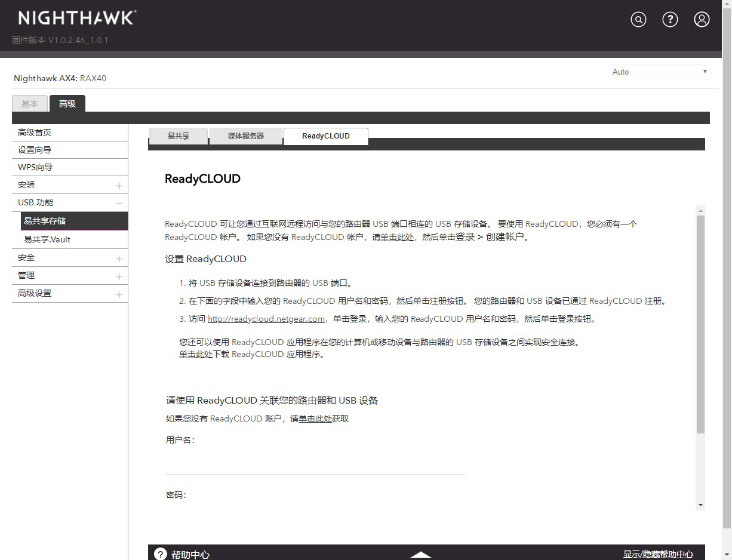Click the Nighthawk AX4: RAX40 model text
This screenshot has height=560, width=732.
point(60,78)
